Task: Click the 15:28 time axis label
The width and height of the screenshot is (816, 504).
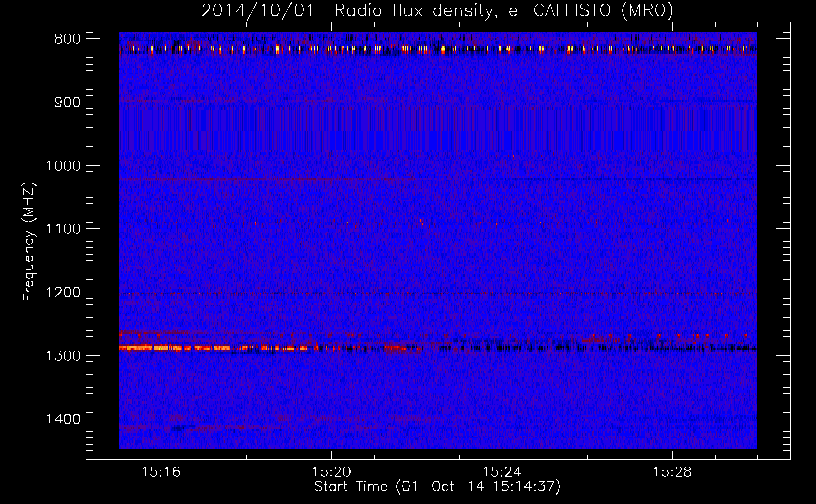Action: coord(672,472)
